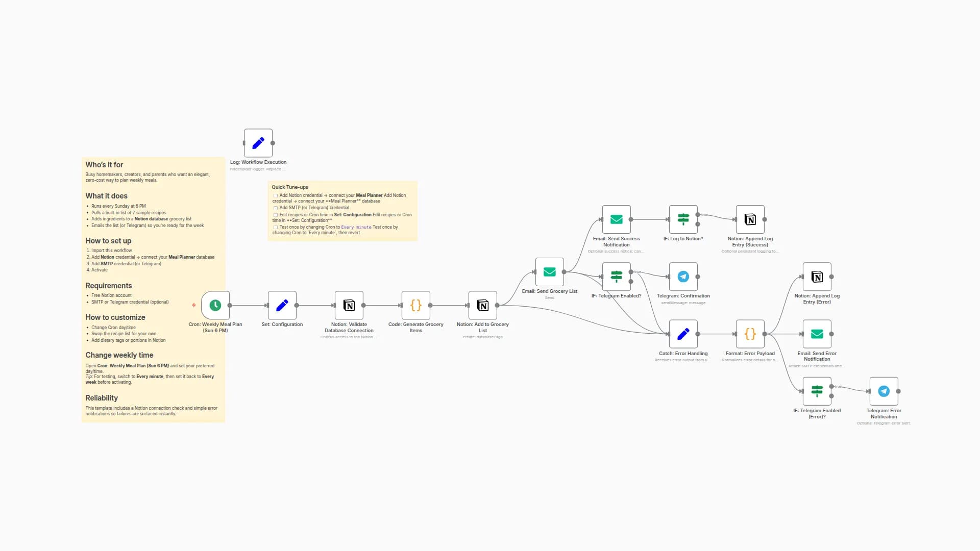Open Catch: Error Handling node
Screen dimensions: 980x551
coord(683,334)
